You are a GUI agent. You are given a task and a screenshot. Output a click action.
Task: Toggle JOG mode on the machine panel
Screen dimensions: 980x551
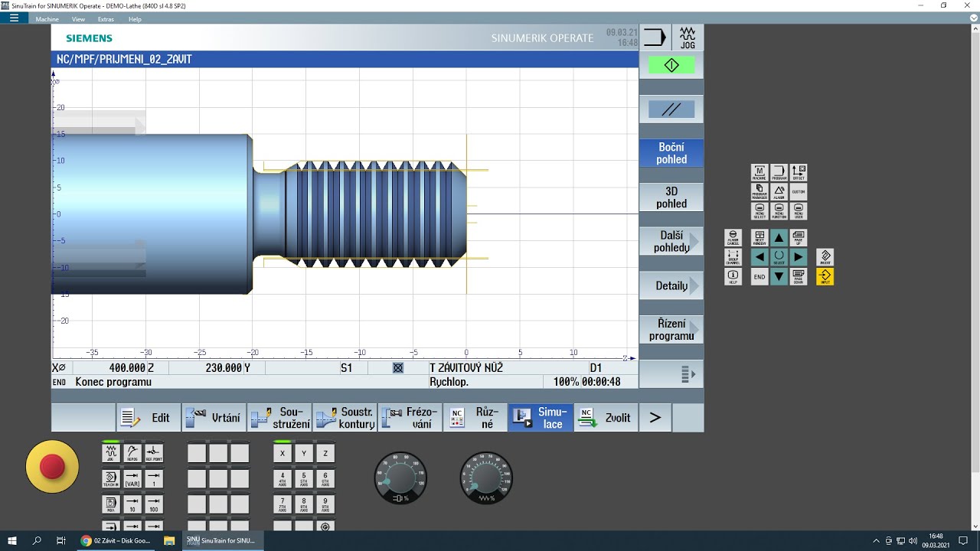click(111, 453)
